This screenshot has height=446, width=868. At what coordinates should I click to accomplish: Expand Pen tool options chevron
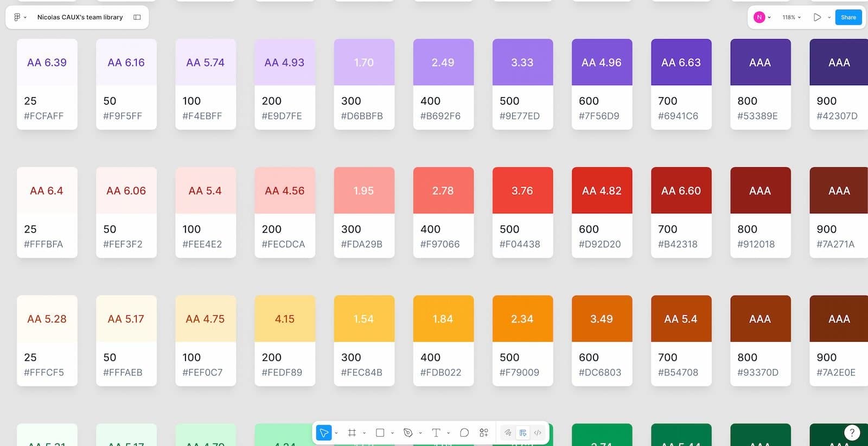(420, 433)
